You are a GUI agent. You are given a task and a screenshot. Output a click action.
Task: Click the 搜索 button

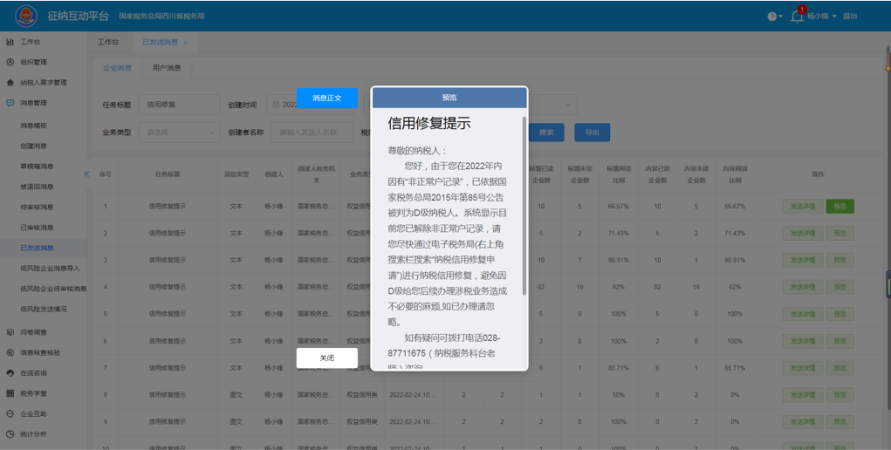[546, 132]
